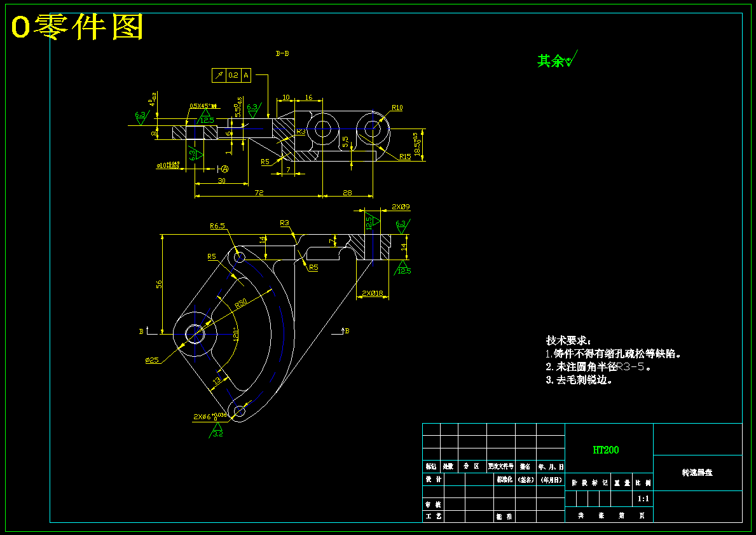Viewport: 756px width, 535px height.
Task: Click the '16' horizontal dimension
Action: [x=308, y=97]
